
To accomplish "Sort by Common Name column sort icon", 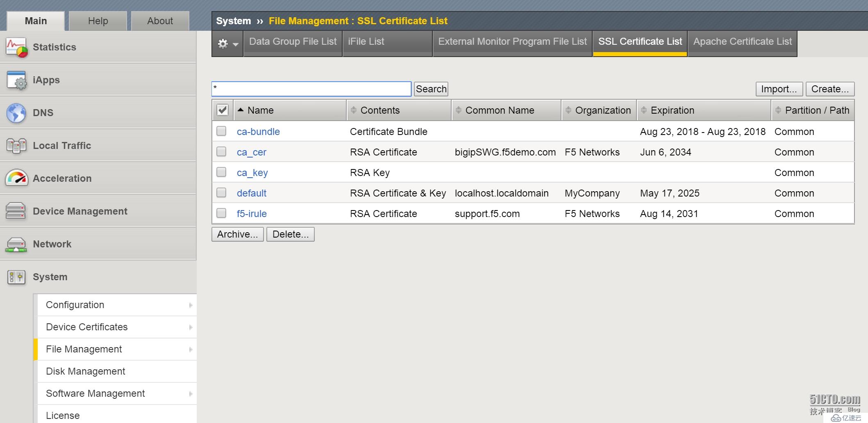I will tap(459, 110).
